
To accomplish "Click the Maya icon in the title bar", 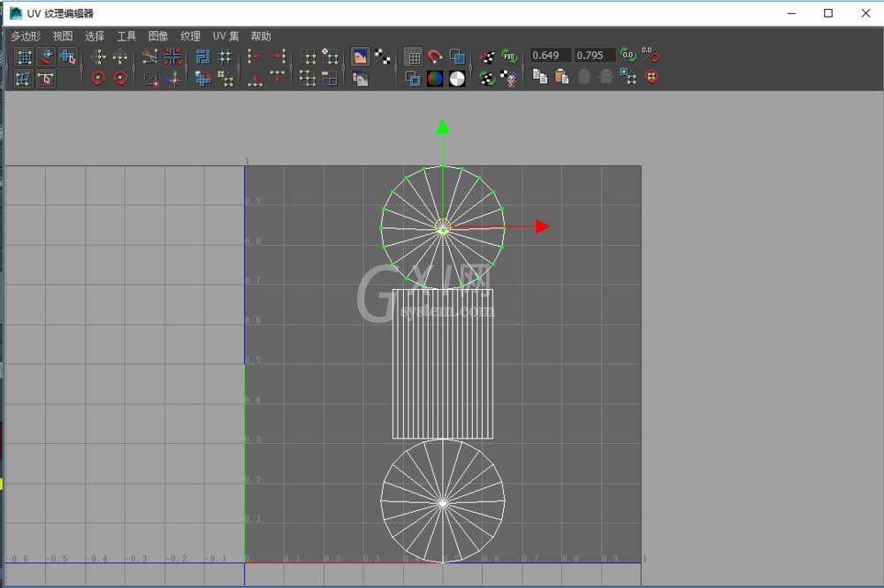I will point(16,13).
